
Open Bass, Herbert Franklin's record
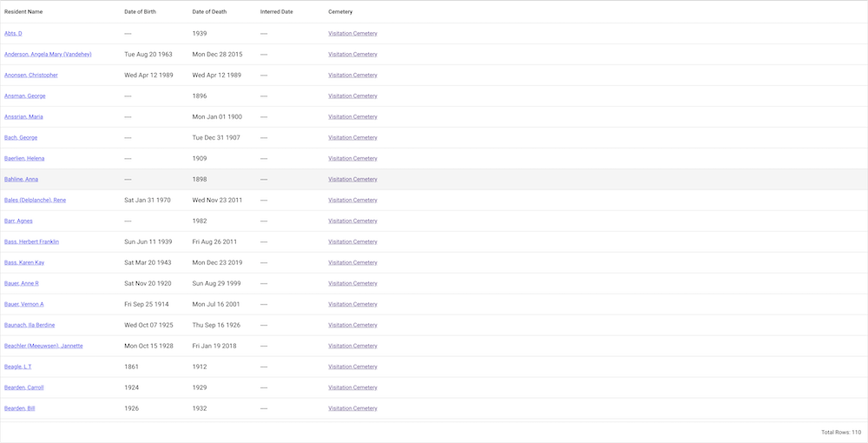coord(31,241)
